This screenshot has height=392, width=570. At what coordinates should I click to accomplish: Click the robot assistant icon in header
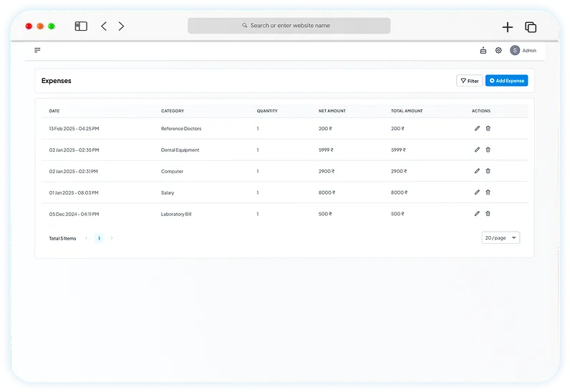click(x=483, y=50)
